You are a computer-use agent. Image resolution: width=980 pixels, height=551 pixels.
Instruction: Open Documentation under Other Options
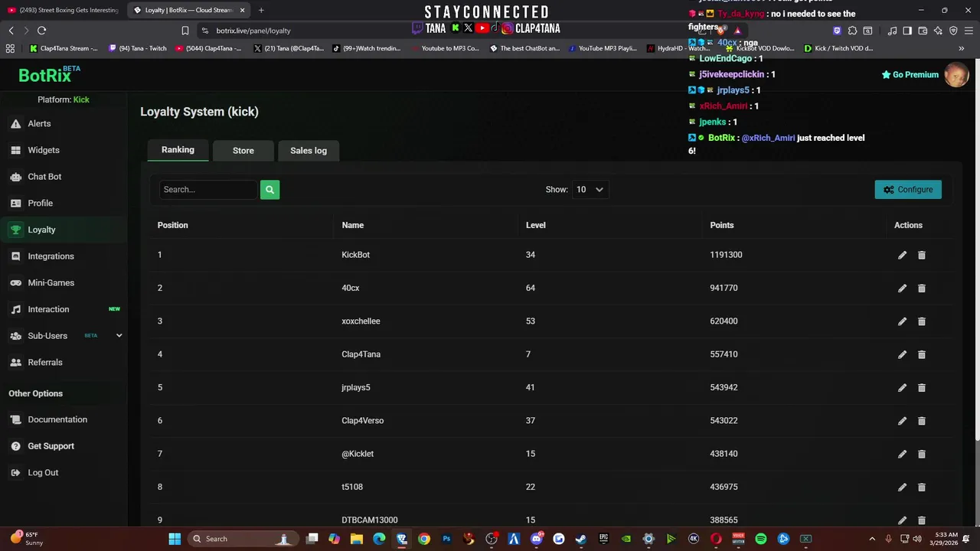(x=57, y=419)
